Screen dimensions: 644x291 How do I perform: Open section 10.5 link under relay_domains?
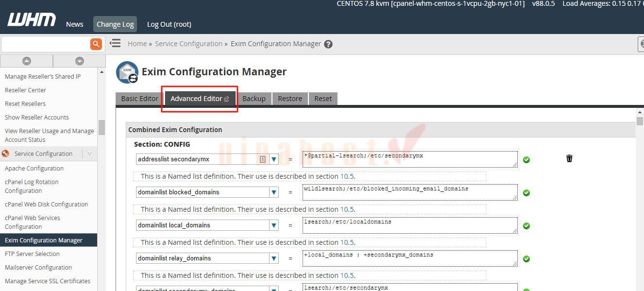(x=347, y=275)
